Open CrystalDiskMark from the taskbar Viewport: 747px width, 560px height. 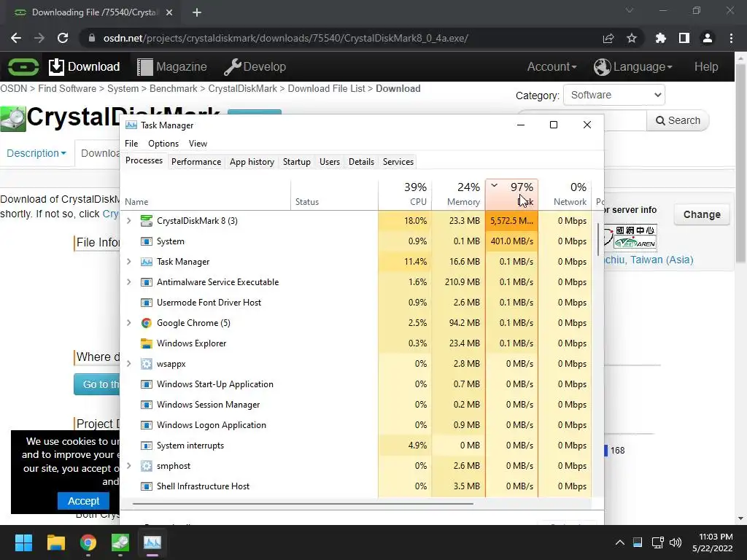coord(120,542)
